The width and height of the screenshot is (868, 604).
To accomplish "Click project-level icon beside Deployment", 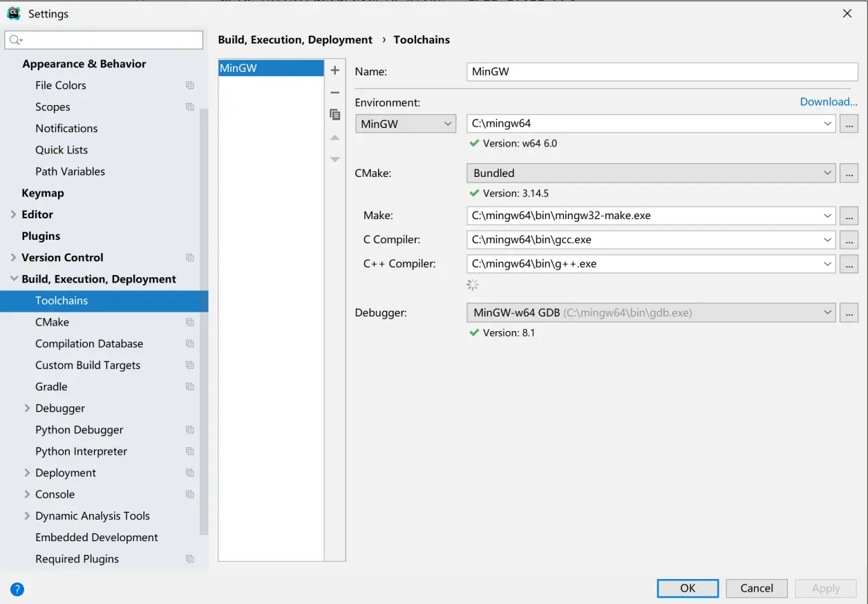I will [190, 473].
